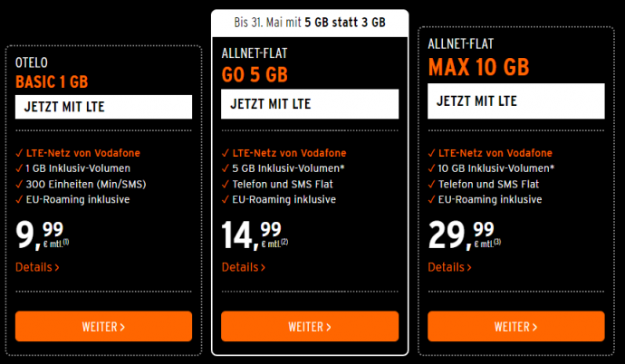This screenshot has width=625, height=364.
Task: Open Details link under 9,99 price
Action: (37, 267)
